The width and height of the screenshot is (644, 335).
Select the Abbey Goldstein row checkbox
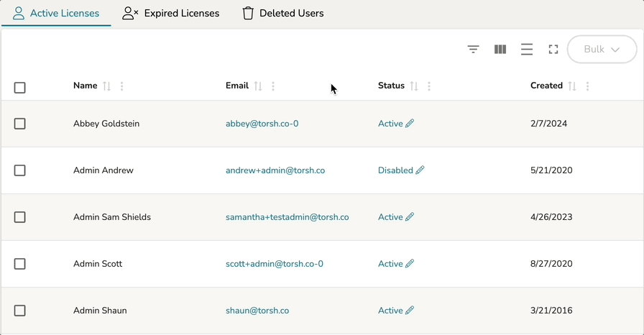coord(20,124)
